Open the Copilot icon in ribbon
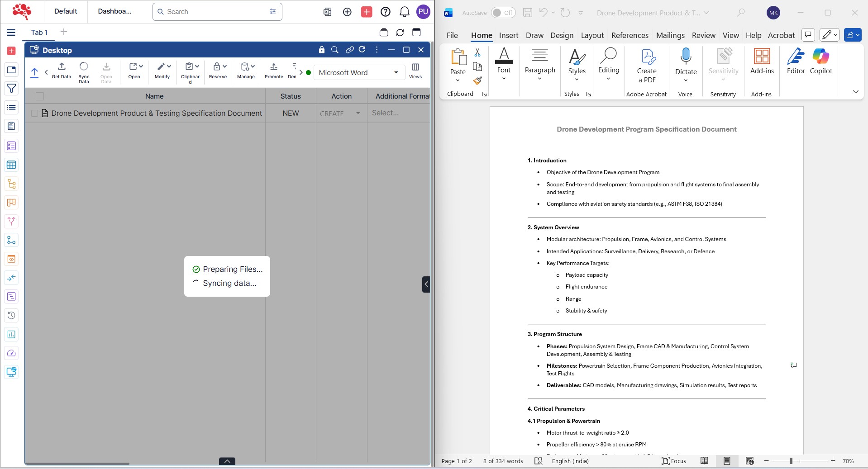The image size is (868, 469). pyautogui.click(x=820, y=57)
